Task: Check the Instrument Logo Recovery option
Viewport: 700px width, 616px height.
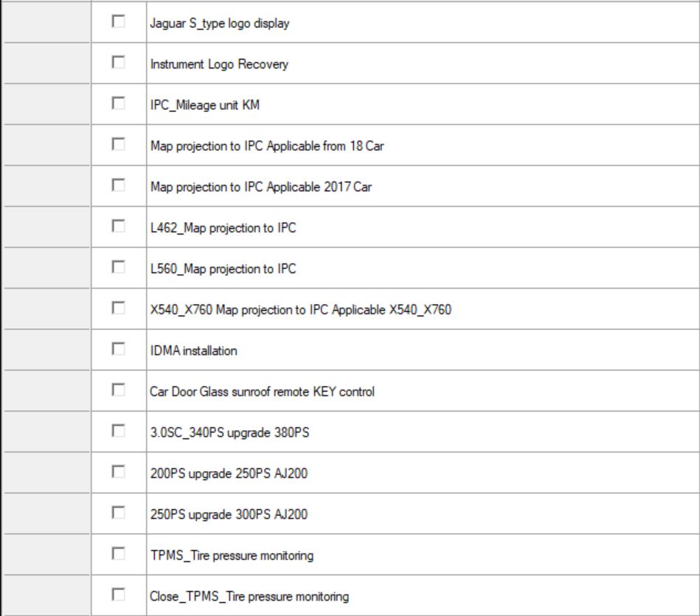Action: 117,63
